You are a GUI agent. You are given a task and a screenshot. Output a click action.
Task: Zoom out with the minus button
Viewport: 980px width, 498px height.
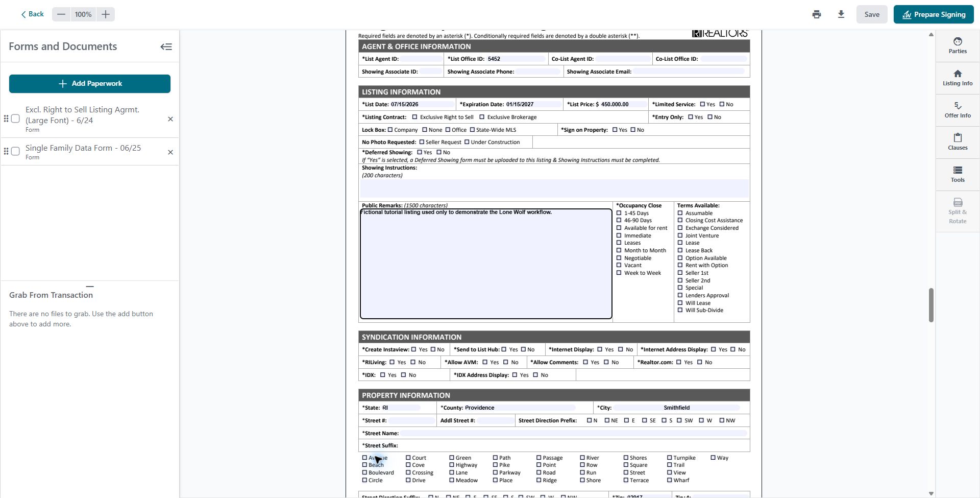pyautogui.click(x=61, y=14)
